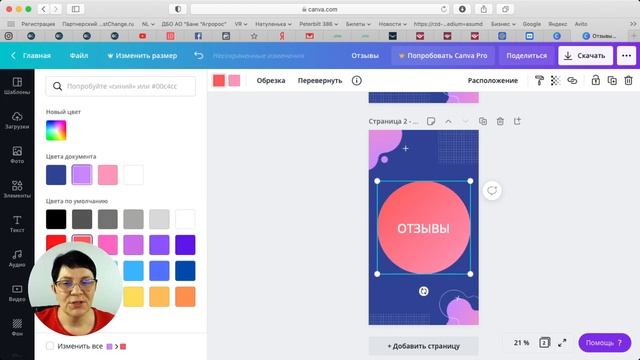The height and width of the screenshot is (360, 640).
Task: Add new page icon beside page trash
Action: [x=517, y=121]
